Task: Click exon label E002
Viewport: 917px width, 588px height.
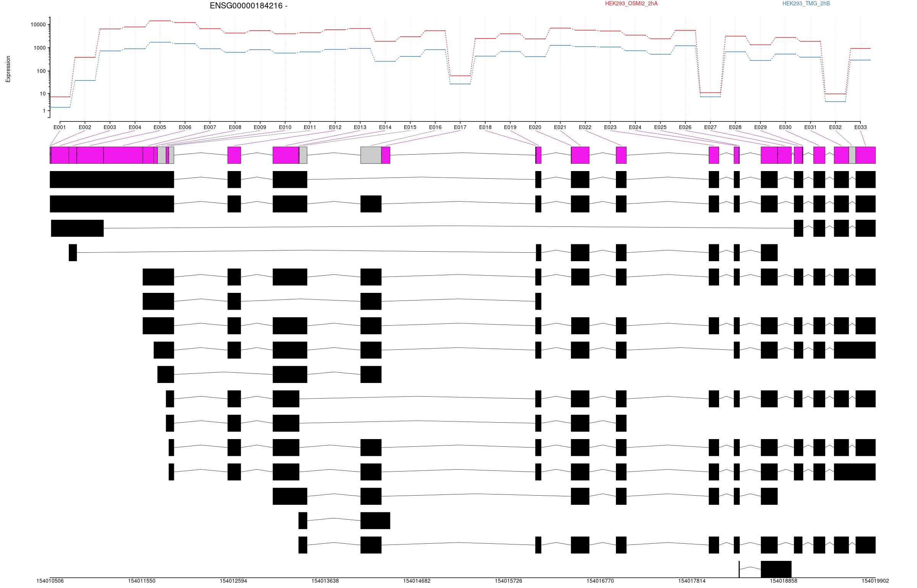Action: tap(85, 127)
